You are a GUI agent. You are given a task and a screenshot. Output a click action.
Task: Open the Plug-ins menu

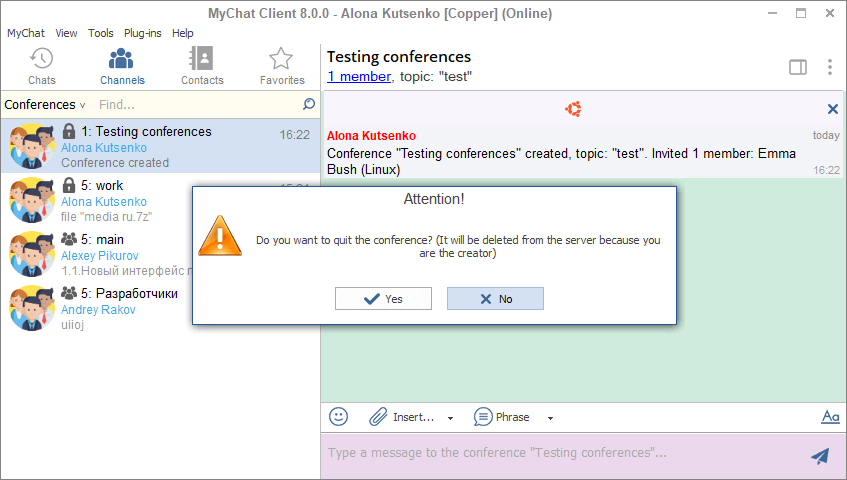coord(142,33)
